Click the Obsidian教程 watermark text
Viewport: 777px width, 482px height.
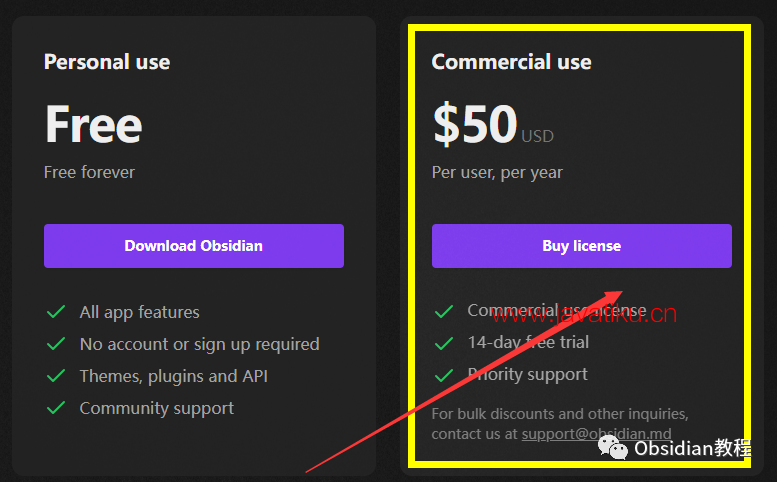pyautogui.click(x=693, y=448)
